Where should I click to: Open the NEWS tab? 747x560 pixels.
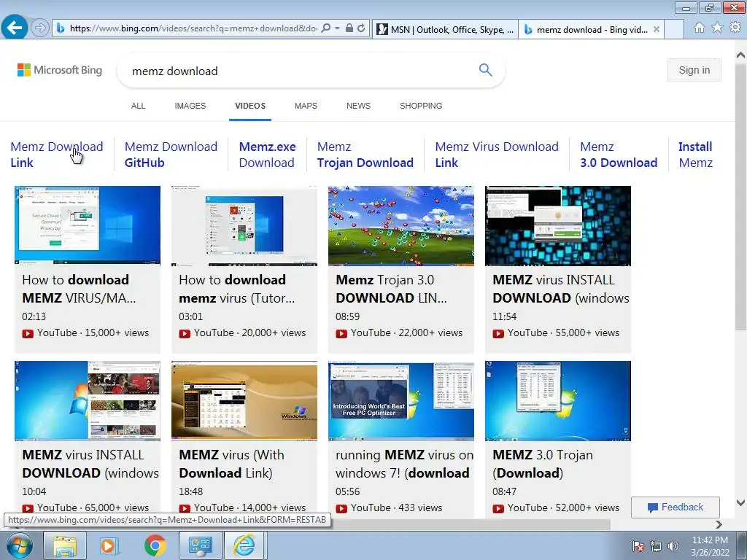coord(358,106)
